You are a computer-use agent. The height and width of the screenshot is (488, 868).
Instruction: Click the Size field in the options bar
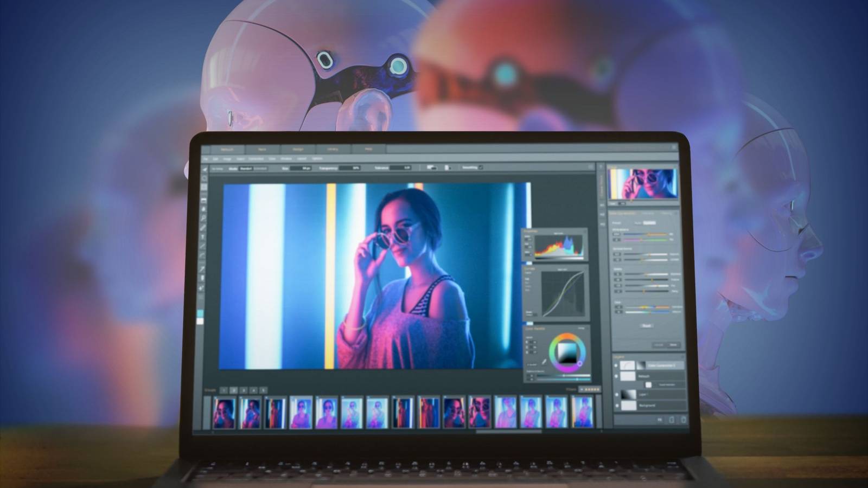301,168
